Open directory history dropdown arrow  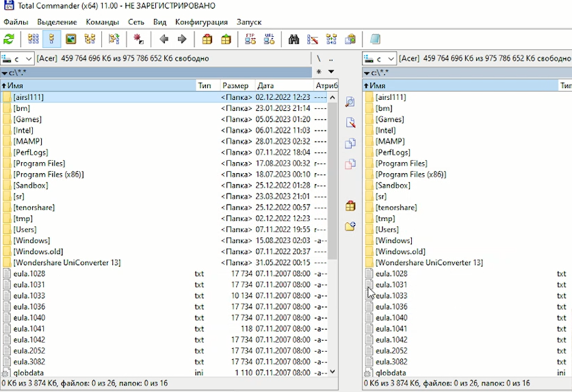[x=331, y=72]
